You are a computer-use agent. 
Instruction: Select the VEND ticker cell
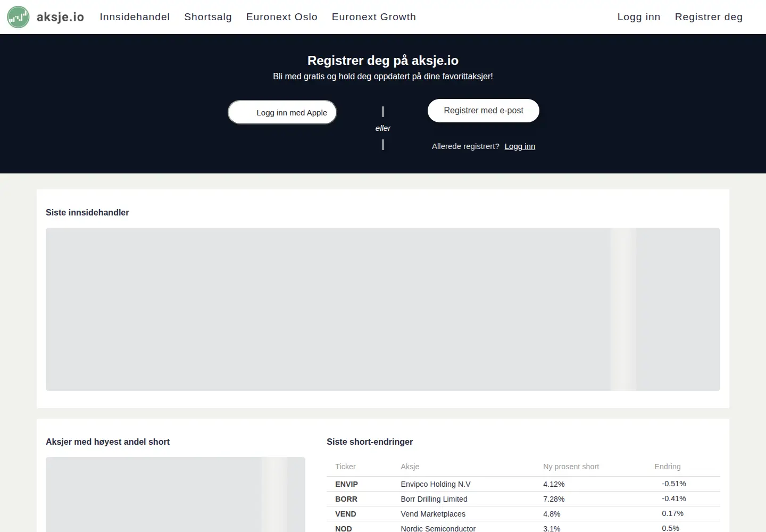(x=346, y=514)
